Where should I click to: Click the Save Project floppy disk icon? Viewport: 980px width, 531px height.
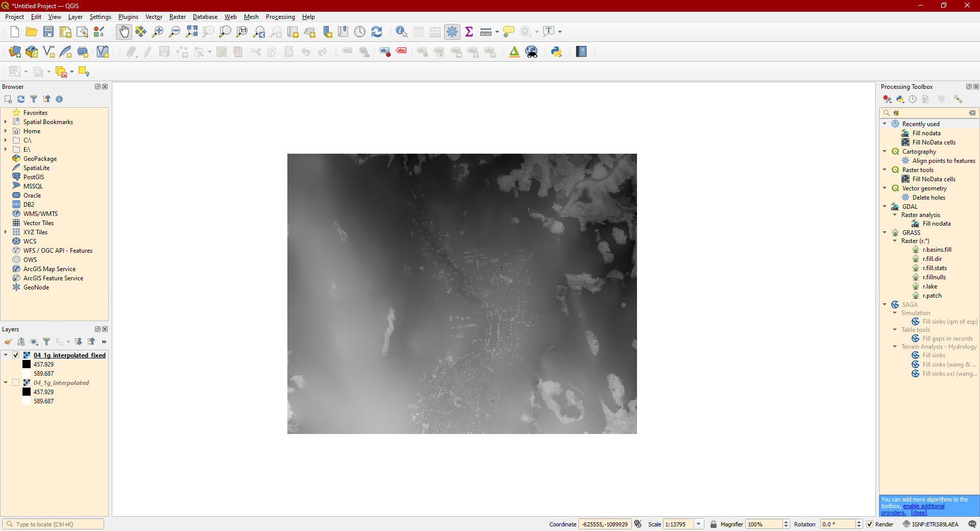click(48, 32)
